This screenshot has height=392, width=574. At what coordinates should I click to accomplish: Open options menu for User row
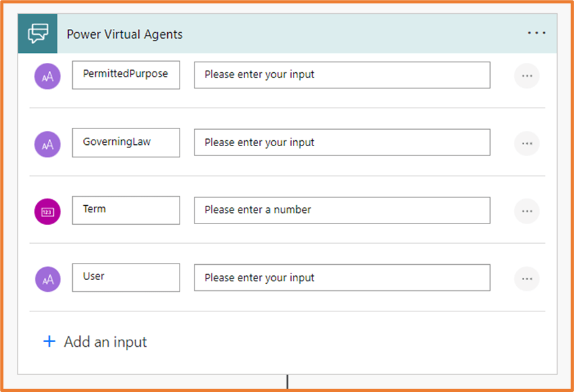pyautogui.click(x=527, y=279)
